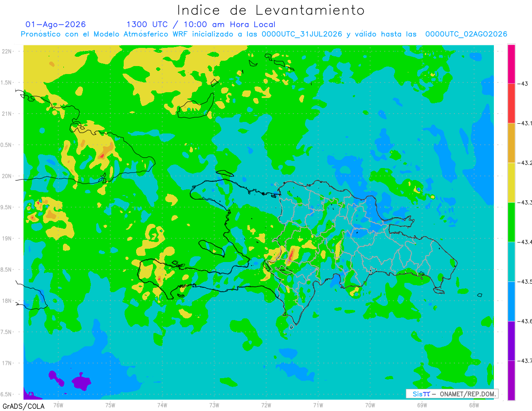
Task: Click longitude label '73W'
Action: (214, 405)
